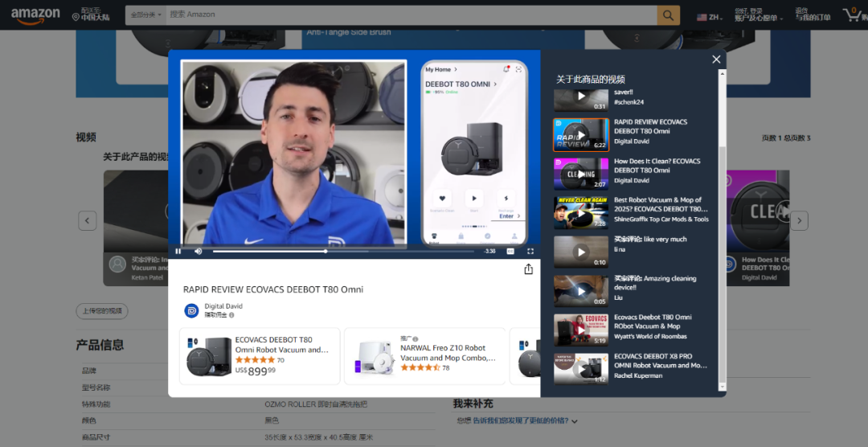868x447 pixels.
Task: Play the #schenk24 video thumbnail
Action: tap(581, 100)
